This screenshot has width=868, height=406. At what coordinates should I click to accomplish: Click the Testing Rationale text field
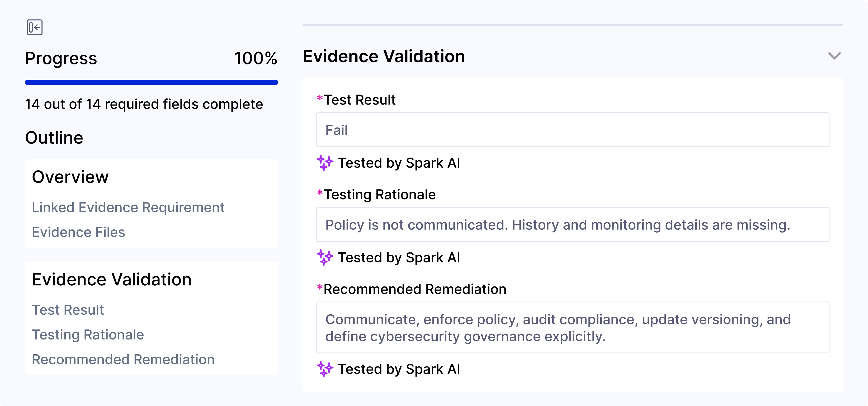[573, 225]
